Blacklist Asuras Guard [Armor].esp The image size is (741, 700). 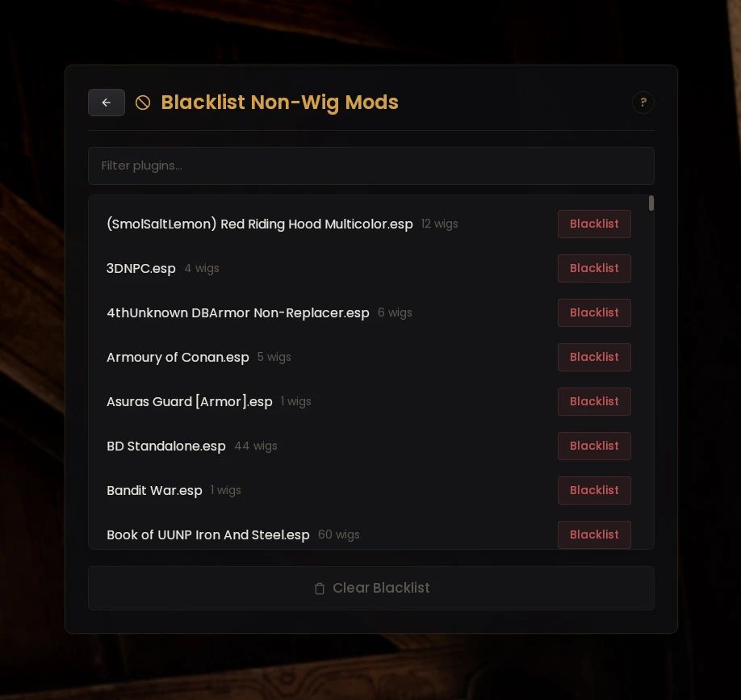[594, 401]
